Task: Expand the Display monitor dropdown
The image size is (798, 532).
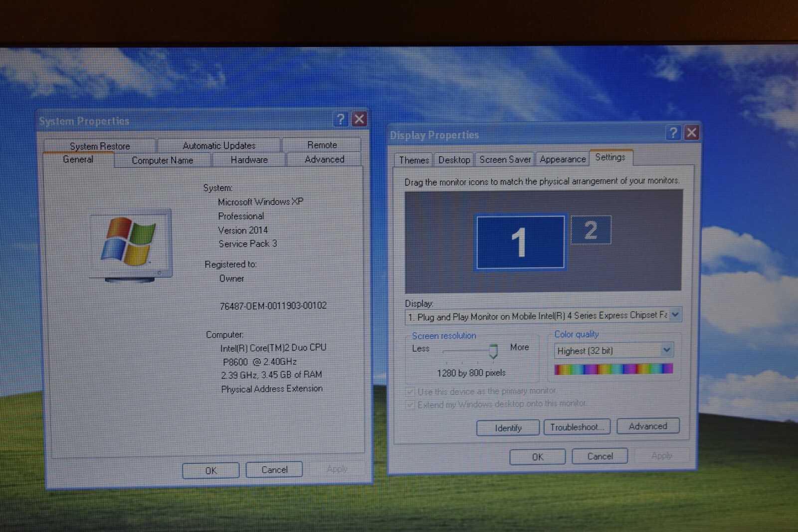Action: pos(675,315)
